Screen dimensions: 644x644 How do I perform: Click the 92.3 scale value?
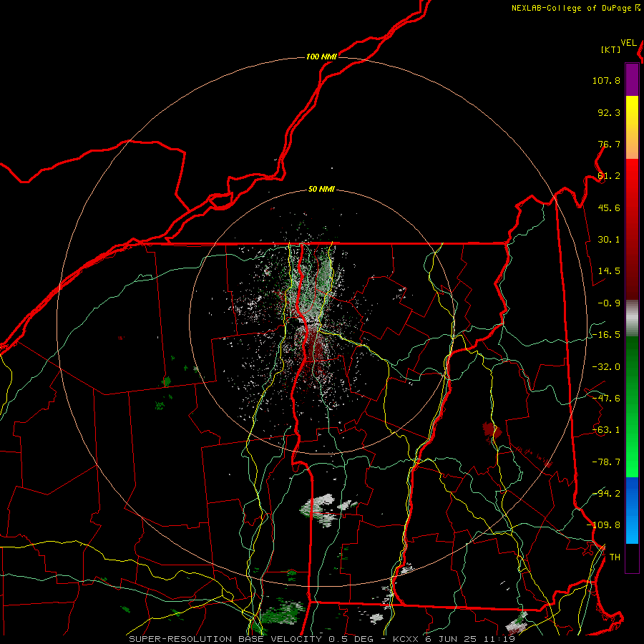tap(609, 112)
